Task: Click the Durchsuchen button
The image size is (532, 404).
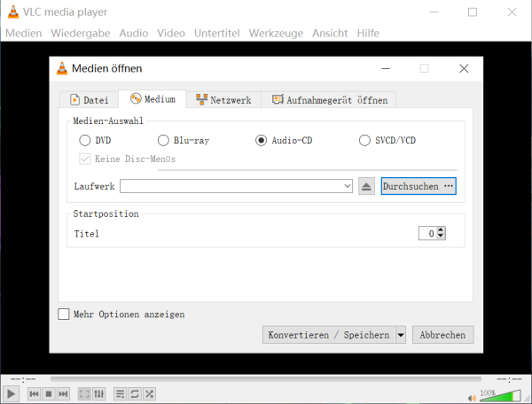Action: click(x=419, y=186)
